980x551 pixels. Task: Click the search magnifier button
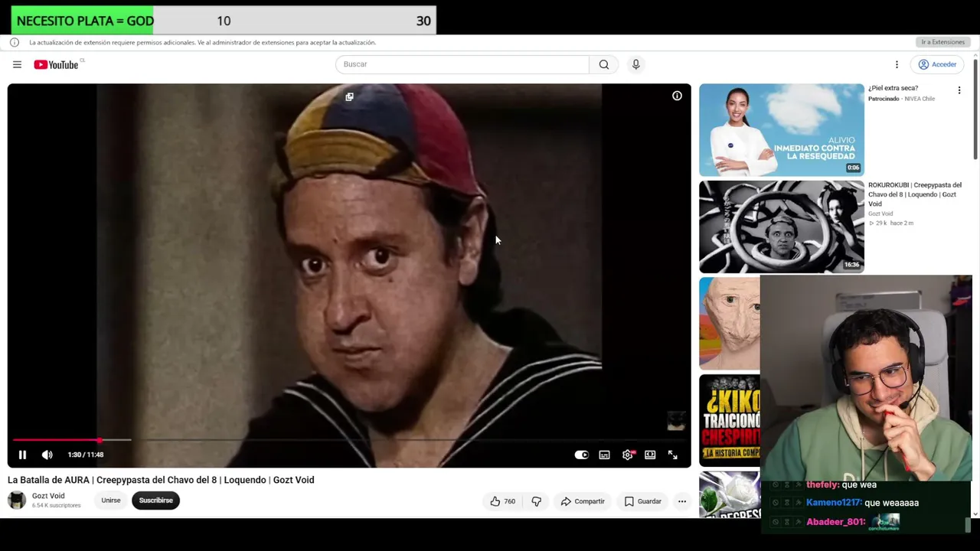click(x=604, y=64)
